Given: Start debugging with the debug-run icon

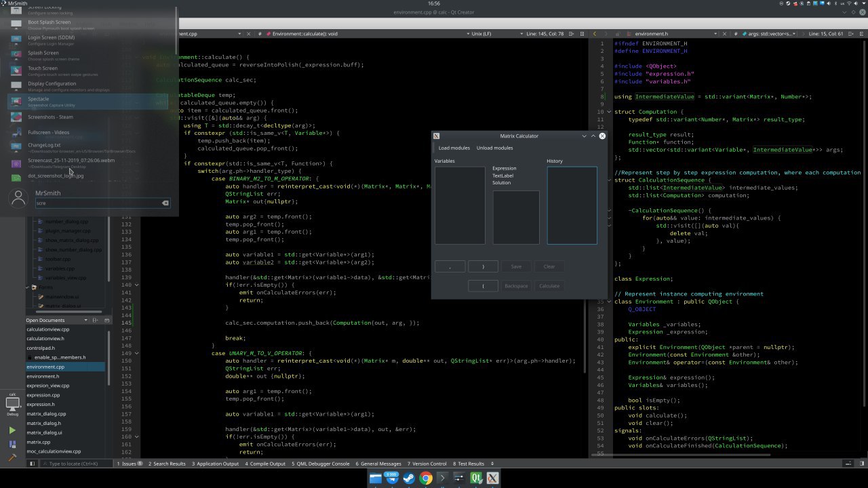Looking at the screenshot, I should coord(12,445).
